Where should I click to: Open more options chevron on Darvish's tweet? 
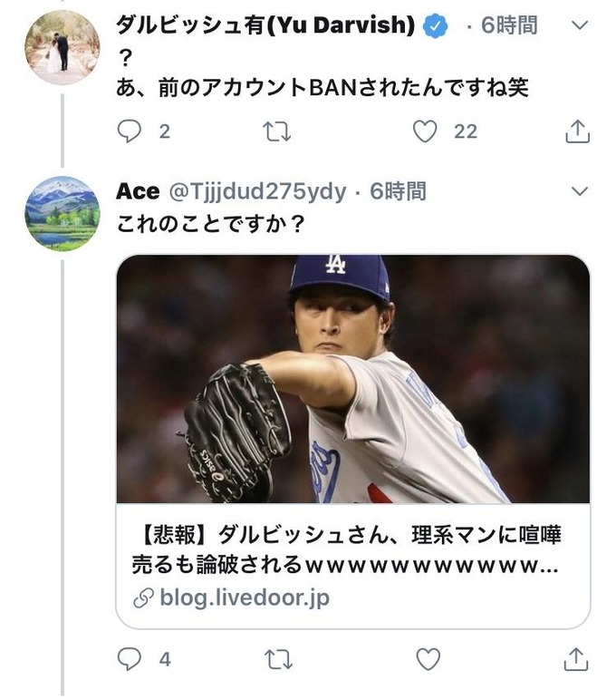581,25
